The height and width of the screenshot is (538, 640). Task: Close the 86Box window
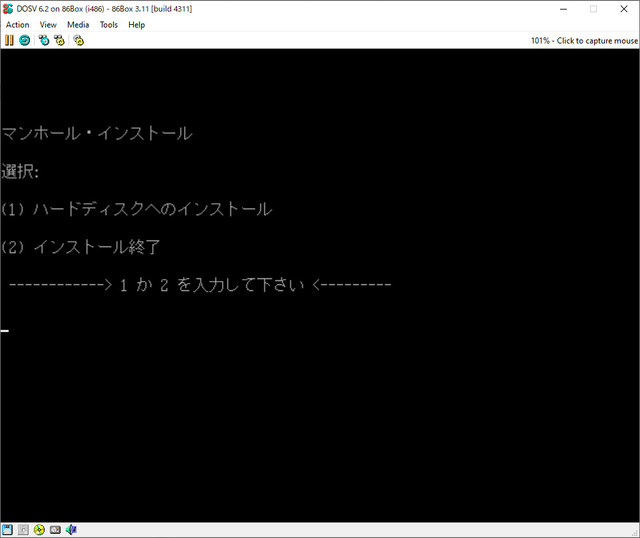tap(624, 9)
